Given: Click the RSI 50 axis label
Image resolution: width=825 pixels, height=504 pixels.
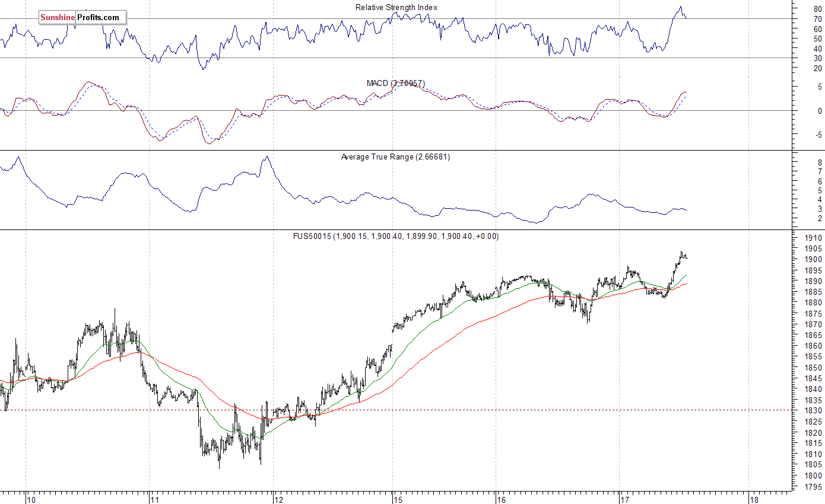Looking at the screenshot, I should coord(818,39).
